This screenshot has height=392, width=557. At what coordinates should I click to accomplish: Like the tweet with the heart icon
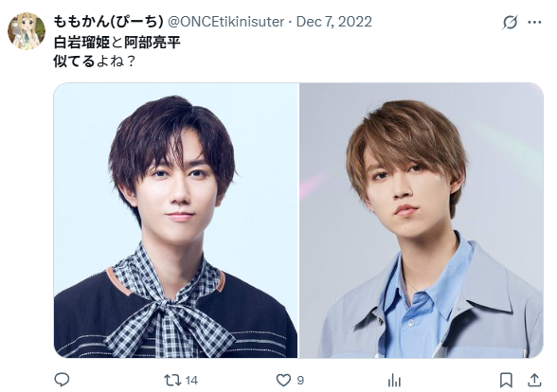coord(283,381)
